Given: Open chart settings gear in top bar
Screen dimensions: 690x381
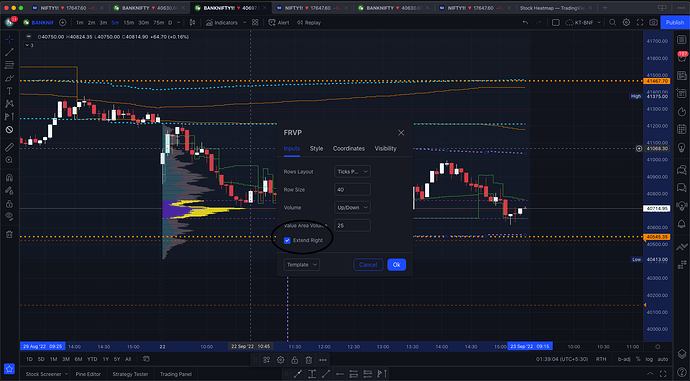Looking at the screenshot, I should tap(626, 22).
